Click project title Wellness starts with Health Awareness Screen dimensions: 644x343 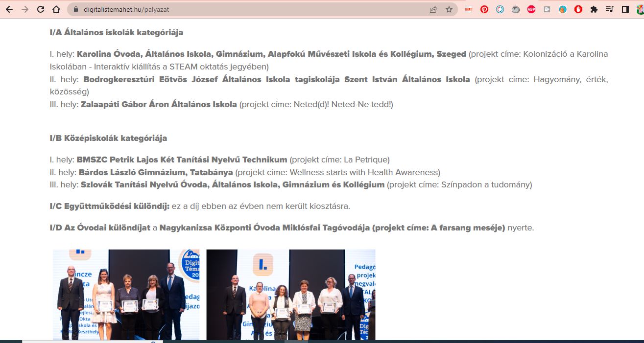364,172
